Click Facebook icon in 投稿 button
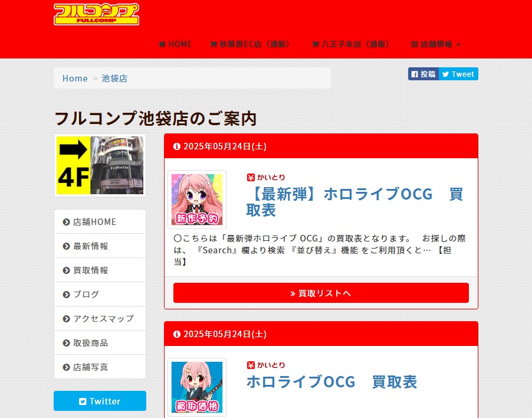The width and height of the screenshot is (532, 418). click(x=415, y=74)
